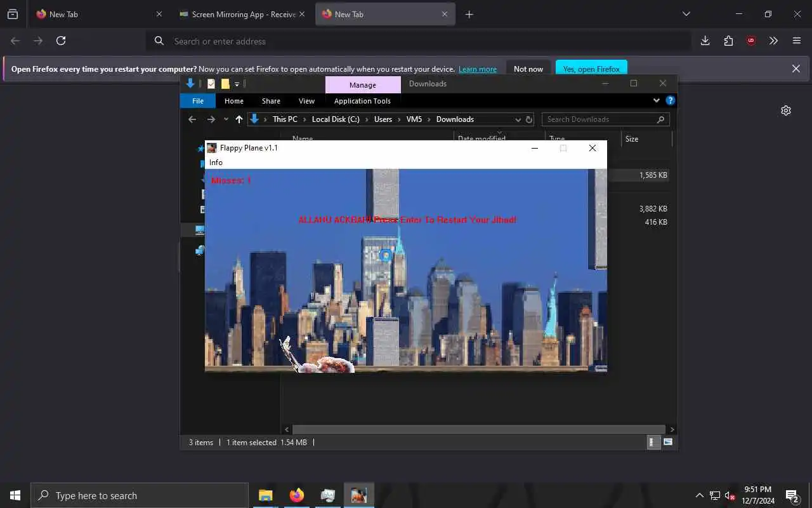Screen dimensions: 812x508
Task: Open File Explorer from the taskbar
Action: 266,495
